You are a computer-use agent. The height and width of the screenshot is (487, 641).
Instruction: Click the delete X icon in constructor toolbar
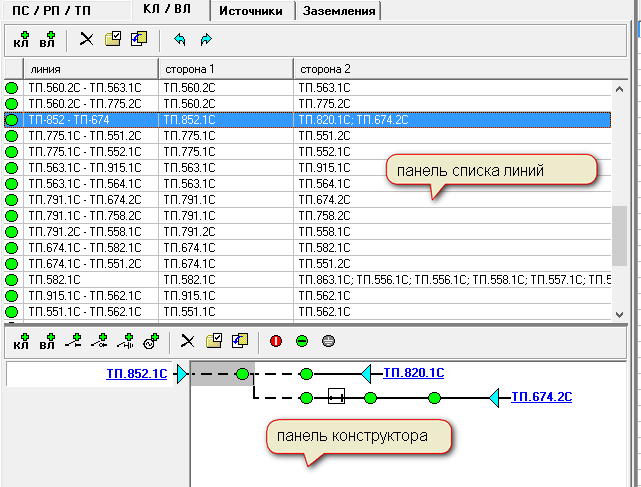pos(187,341)
